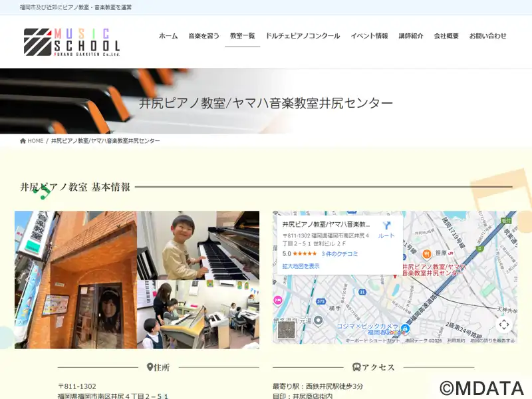
Task: Click the home icon in breadcrumb
Action: click(23, 141)
